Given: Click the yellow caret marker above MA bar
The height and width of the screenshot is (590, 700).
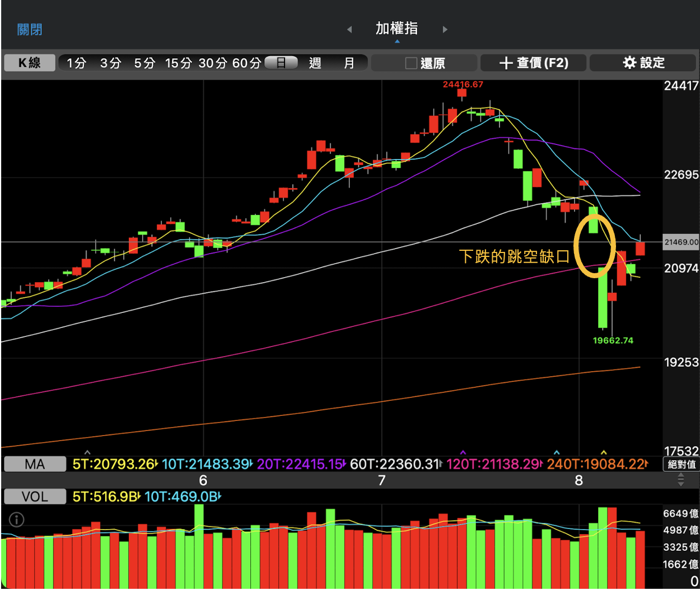Looking at the screenshot, I should [604, 452].
